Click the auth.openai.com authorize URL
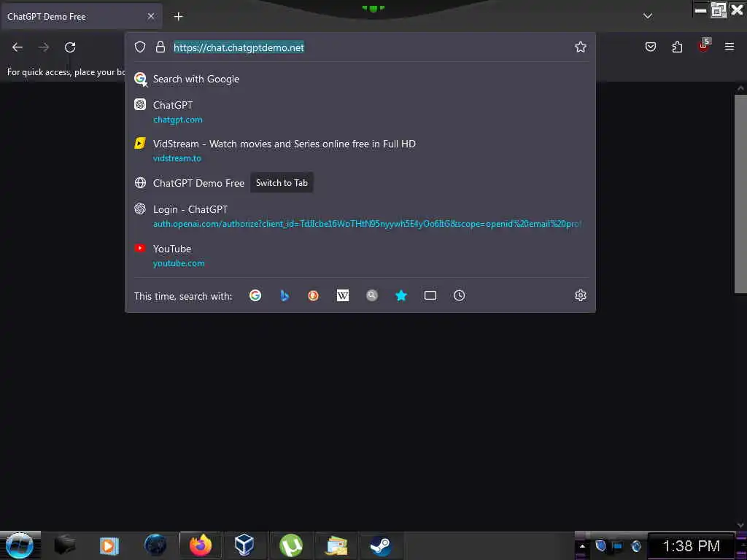 (367, 224)
